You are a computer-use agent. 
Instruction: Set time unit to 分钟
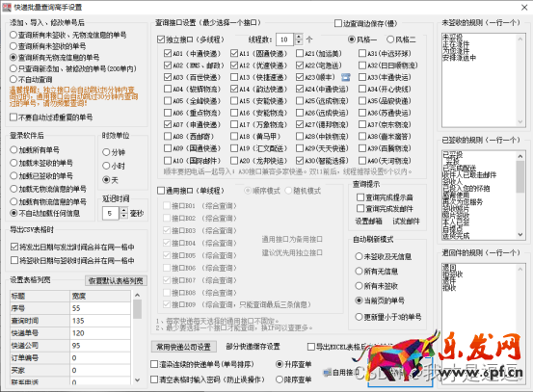[114, 152]
